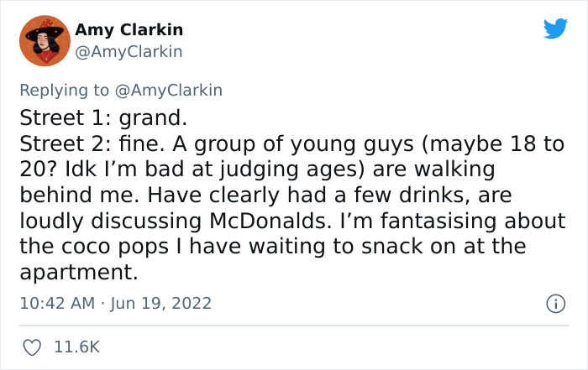Image resolution: width=588 pixels, height=370 pixels.
Task: Open the tweet info circle icon
Action: pyautogui.click(x=556, y=304)
